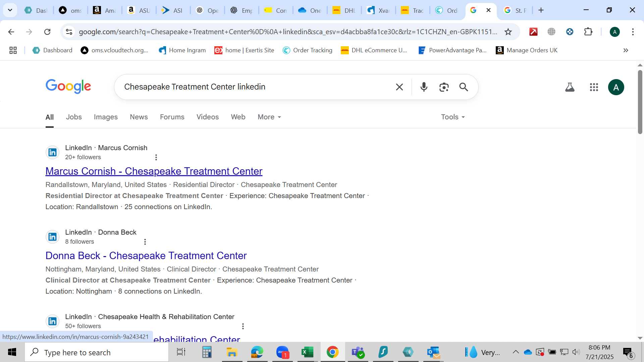
Task: Open more options for Chesapeake Health result
Action: (243, 326)
